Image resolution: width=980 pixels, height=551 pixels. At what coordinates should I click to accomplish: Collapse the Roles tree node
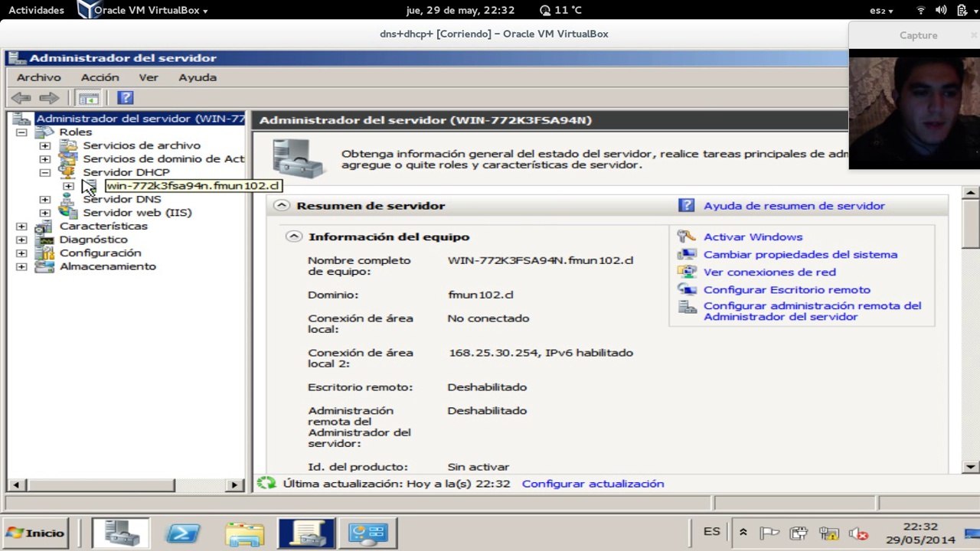[21, 132]
